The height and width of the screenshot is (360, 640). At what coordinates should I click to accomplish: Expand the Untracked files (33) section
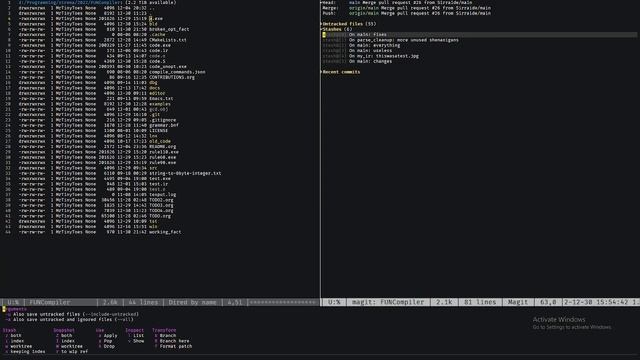(349, 24)
